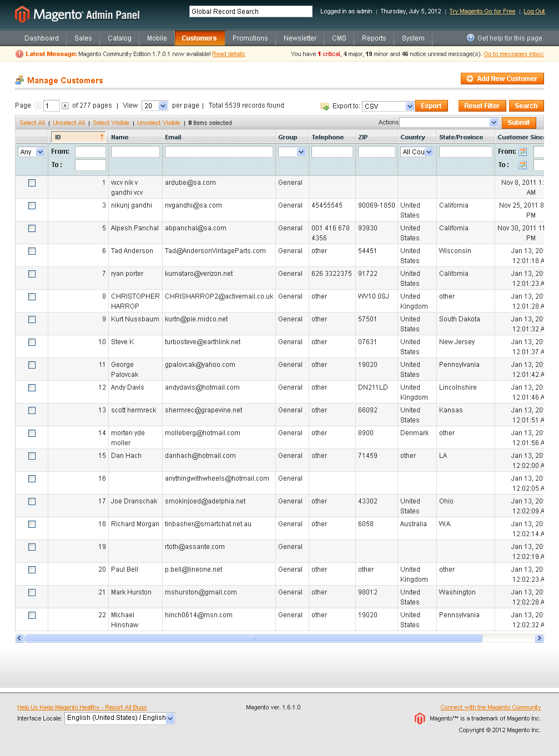Screen dimensions: 559x756
Task: Check the box for Alpesh Panchal
Action: click(x=32, y=228)
